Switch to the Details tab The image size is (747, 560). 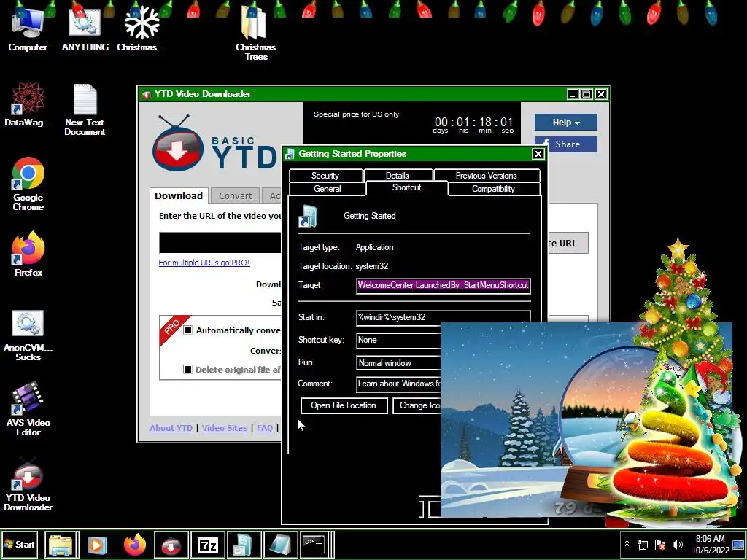pos(398,176)
